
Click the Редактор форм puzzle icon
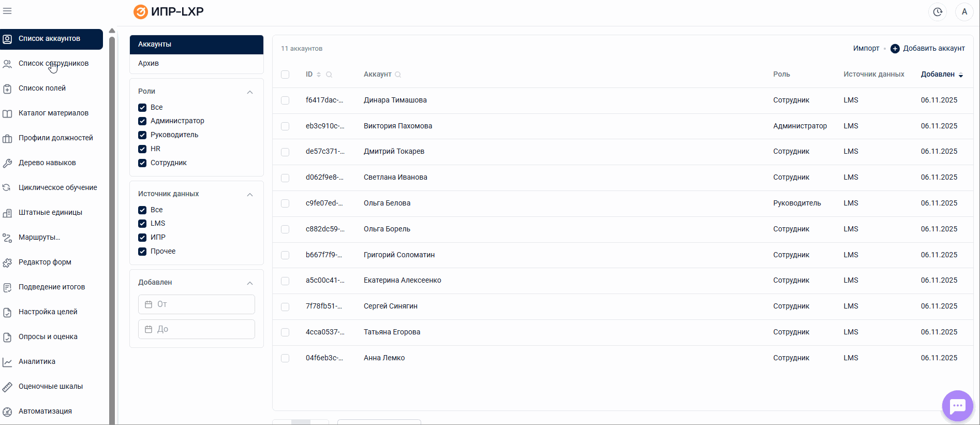[7, 262]
